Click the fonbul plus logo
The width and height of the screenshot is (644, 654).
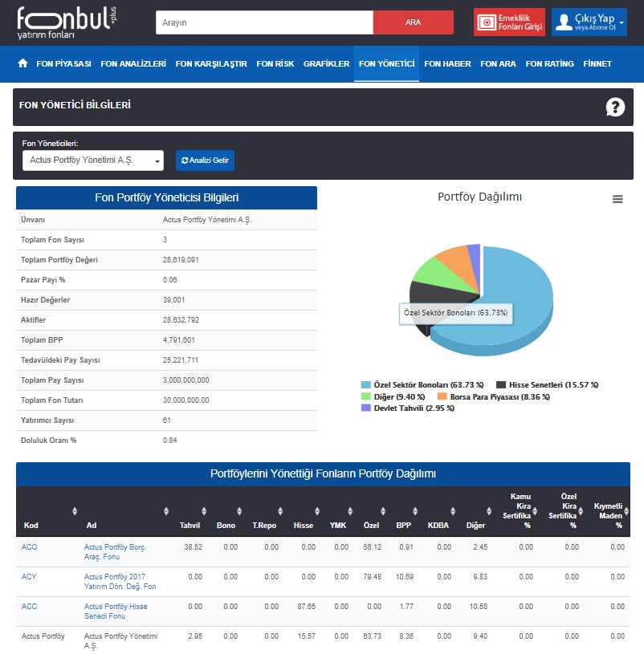point(67,23)
